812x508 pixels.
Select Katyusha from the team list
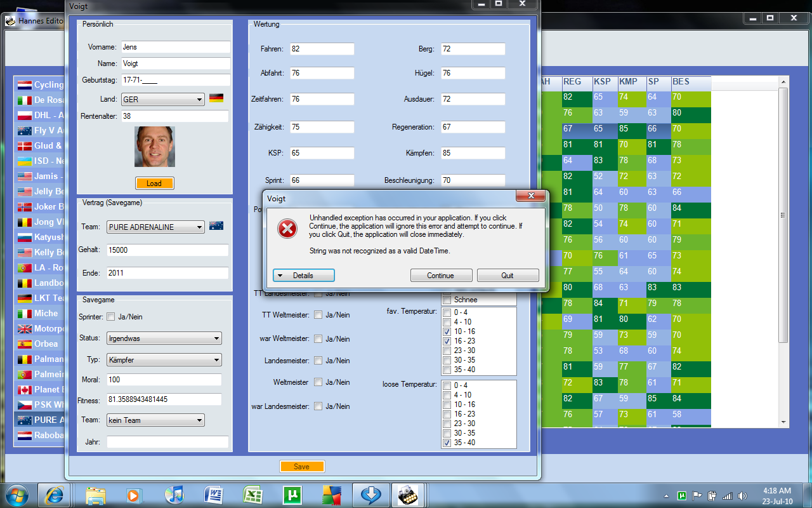click(x=48, y=237)
